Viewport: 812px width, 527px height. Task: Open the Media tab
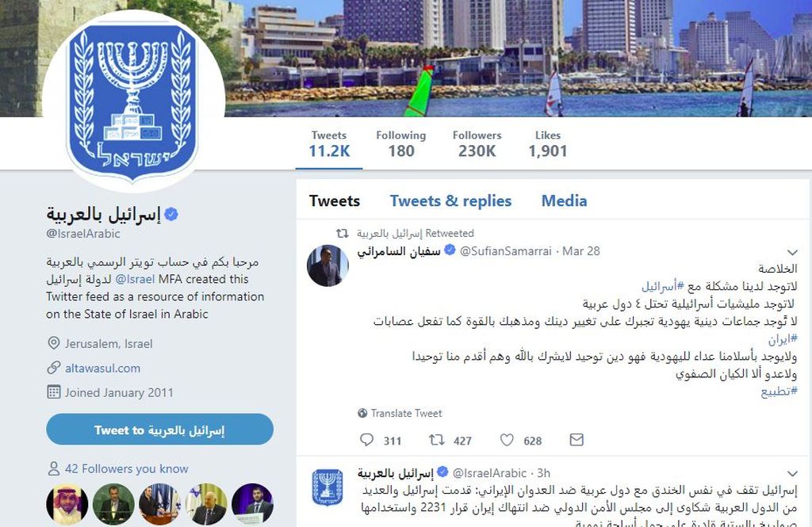(x=564, y=200)
